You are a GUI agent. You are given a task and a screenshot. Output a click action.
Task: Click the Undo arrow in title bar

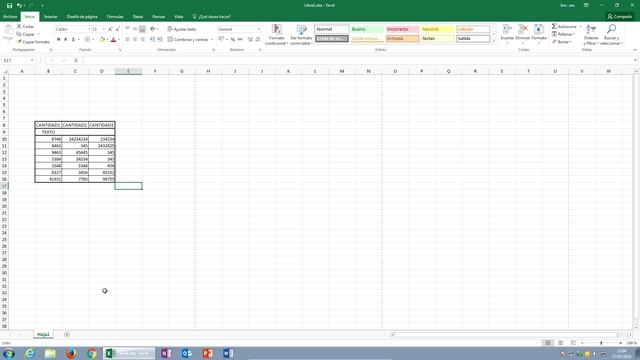pos(19,5)
